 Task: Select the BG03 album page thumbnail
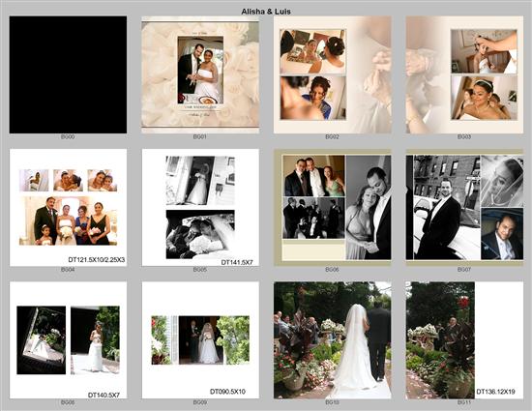point(464,74)
